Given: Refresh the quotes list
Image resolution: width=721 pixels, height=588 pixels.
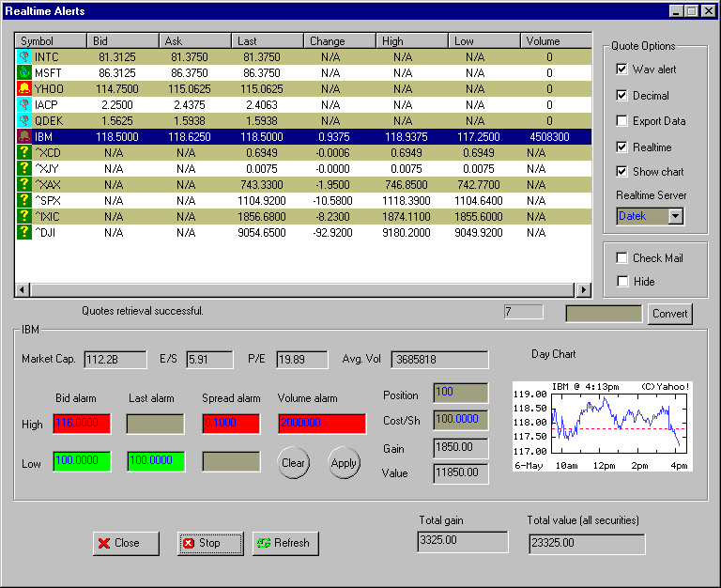Looking at the screenshot, I should pos(285,543).
